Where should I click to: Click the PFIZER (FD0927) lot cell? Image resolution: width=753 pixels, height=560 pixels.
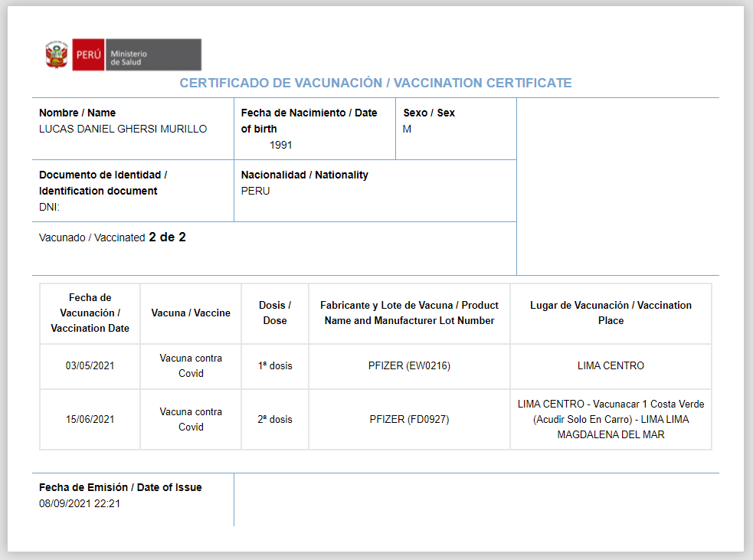pos(409,419)
